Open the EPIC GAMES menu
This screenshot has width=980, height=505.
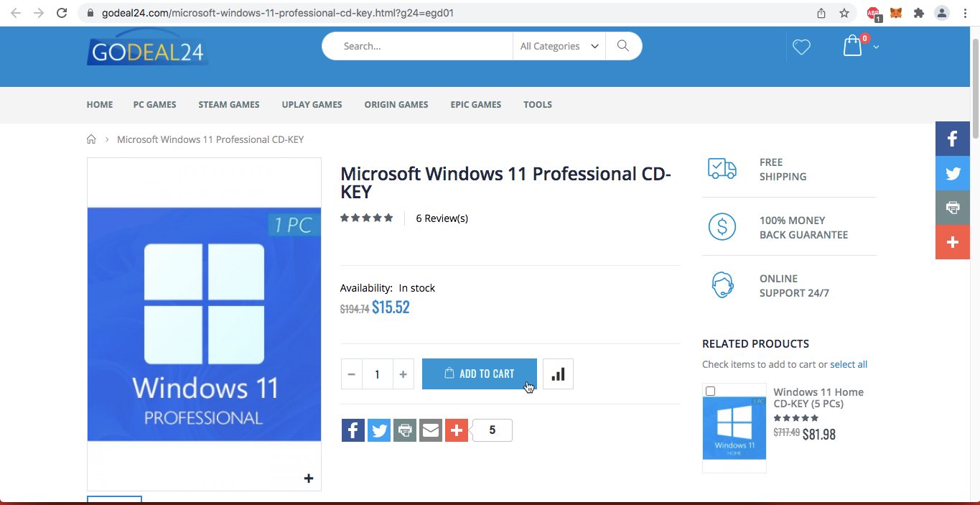pos(476,104)
